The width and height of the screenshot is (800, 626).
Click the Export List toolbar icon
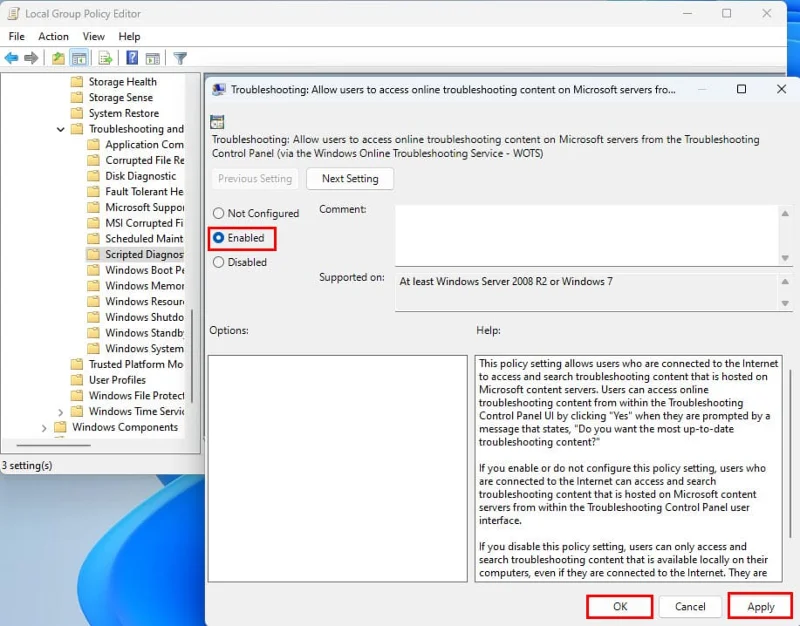[106, 58]
